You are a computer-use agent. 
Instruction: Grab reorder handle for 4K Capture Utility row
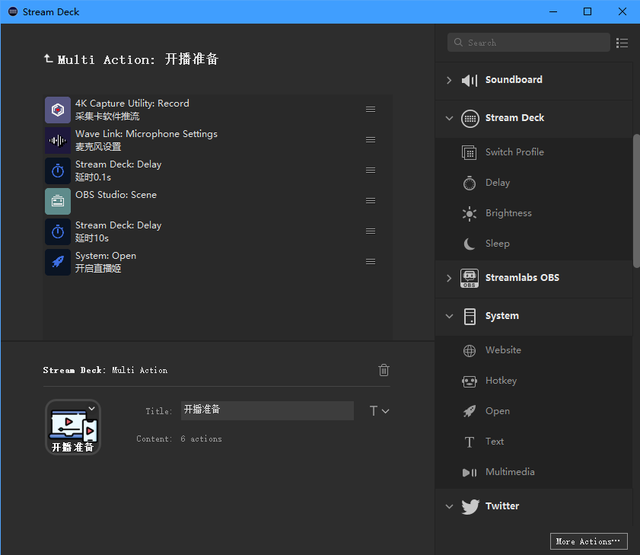coord(370,109)
